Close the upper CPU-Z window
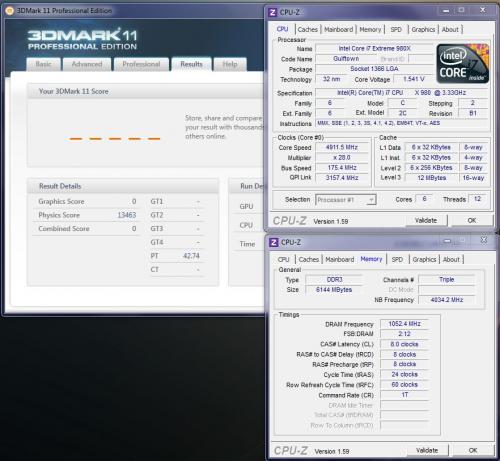The image size is (500, 461). (483, 10)
